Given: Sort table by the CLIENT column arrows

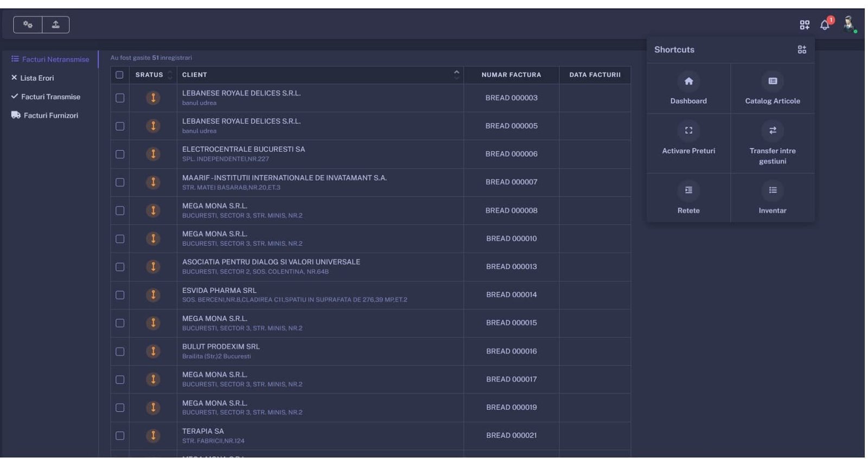Looking at the screenshot, I should click(x=456, y=75).
